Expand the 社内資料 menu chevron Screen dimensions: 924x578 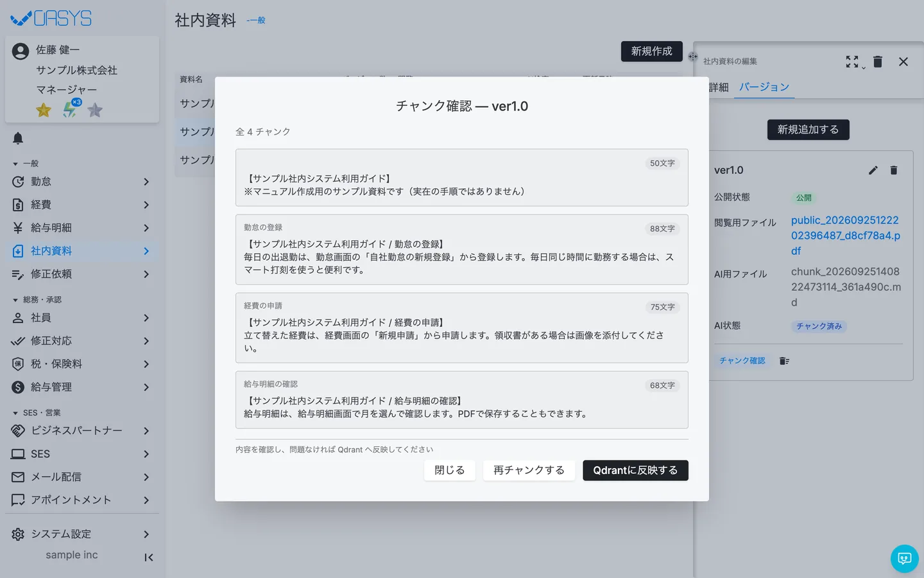[146, 251]
